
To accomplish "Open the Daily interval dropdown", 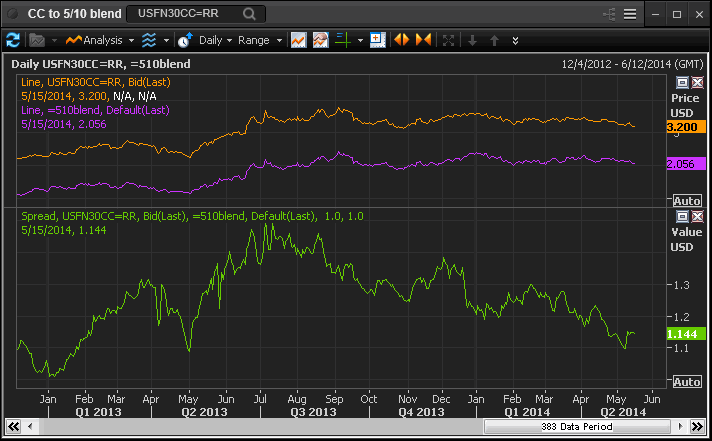I will [215, 40].
